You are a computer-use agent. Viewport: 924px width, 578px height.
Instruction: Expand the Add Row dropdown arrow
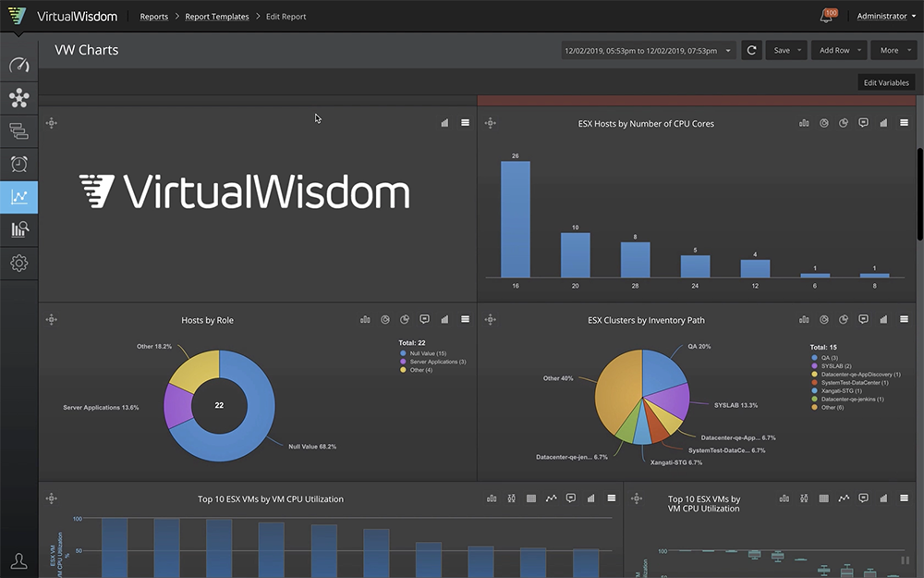pos(859,50)
